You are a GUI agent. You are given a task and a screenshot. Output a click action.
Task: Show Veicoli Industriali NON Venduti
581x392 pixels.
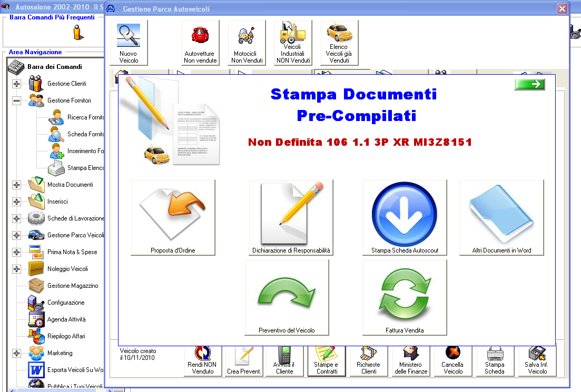pos(293,43)
